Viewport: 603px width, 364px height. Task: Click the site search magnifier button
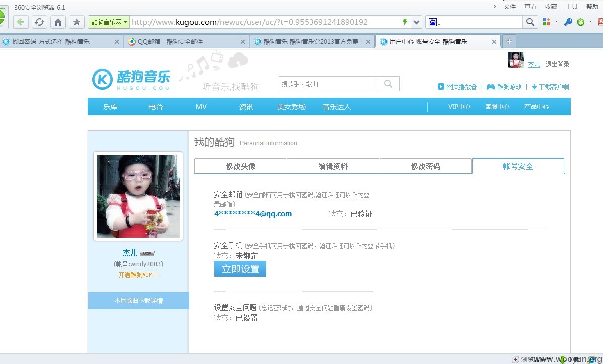389,84
